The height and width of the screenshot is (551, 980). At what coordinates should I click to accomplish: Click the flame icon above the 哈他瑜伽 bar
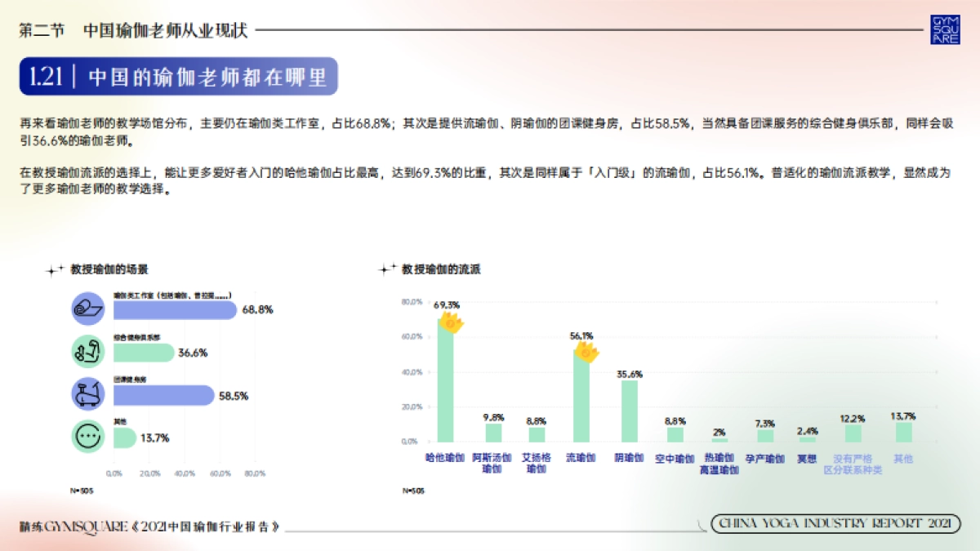450,323
